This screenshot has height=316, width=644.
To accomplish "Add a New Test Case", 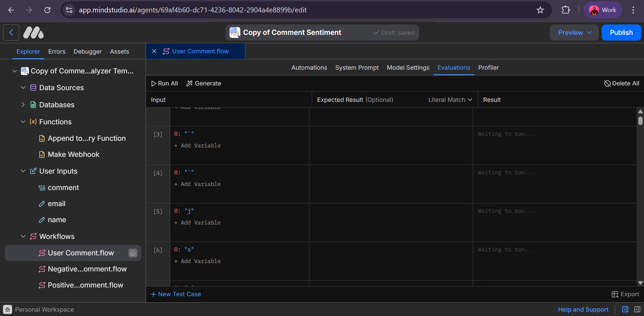I will click(x=176, y=294).
